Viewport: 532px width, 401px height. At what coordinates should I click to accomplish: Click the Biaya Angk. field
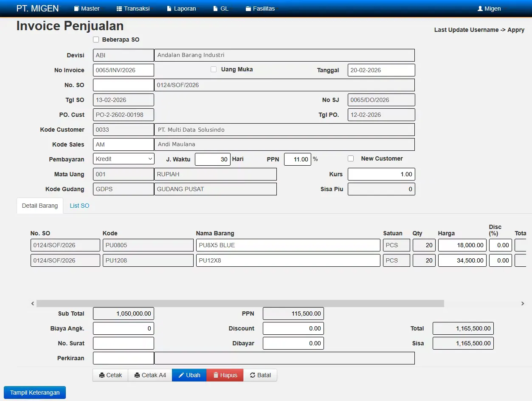click(124, 328)
